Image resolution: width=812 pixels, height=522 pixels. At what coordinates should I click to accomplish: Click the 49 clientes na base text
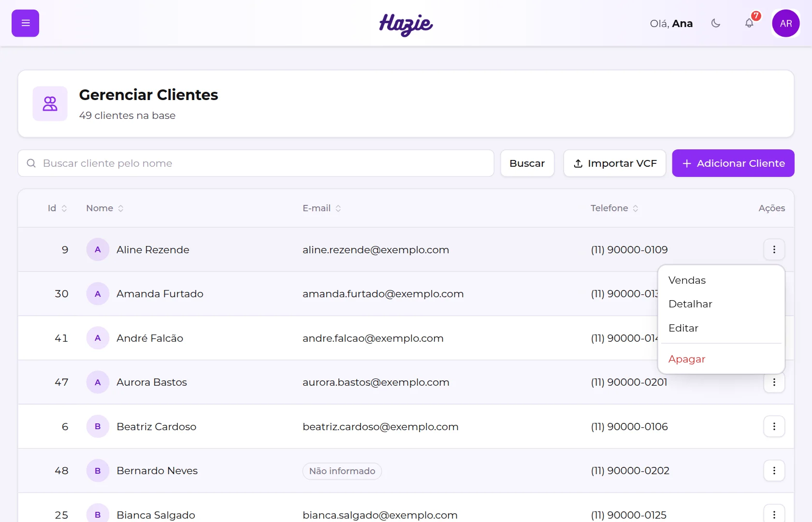[x=127, y=116]
